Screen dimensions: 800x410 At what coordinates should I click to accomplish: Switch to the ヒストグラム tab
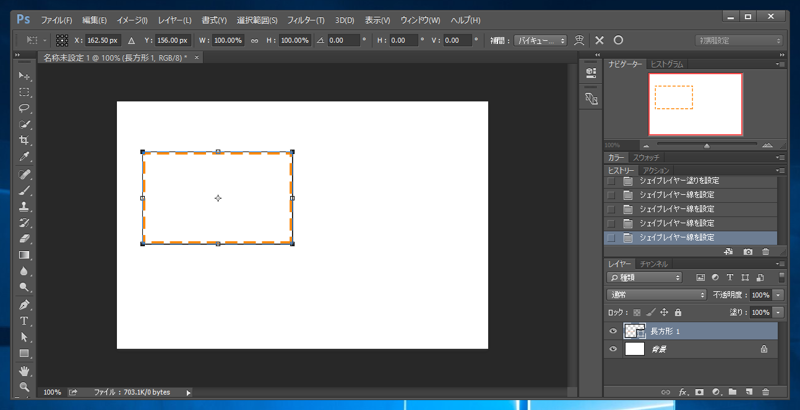[x=667, y=64]
